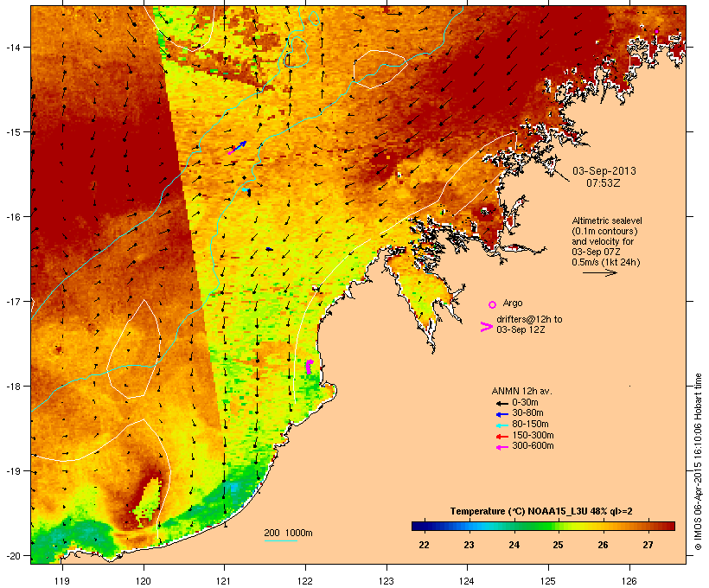Click the time label 07:53Z
This screenshot has width=709, height=588.
coord(604,183)
